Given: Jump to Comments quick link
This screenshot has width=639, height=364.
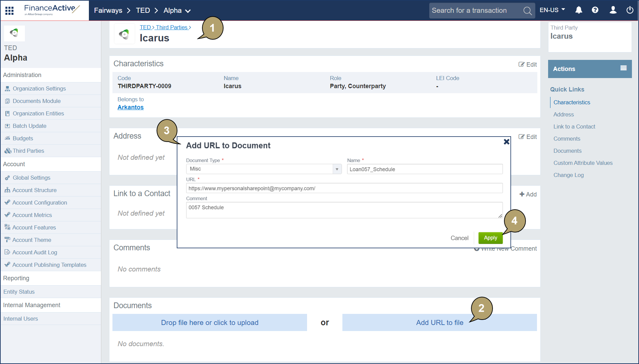Looking at the screenshot, I should tap(567, 139).
